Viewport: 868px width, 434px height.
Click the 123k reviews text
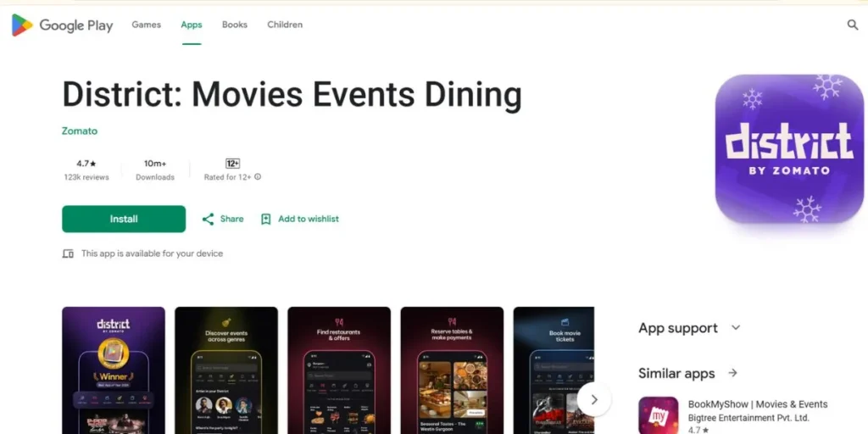(86, 177)
